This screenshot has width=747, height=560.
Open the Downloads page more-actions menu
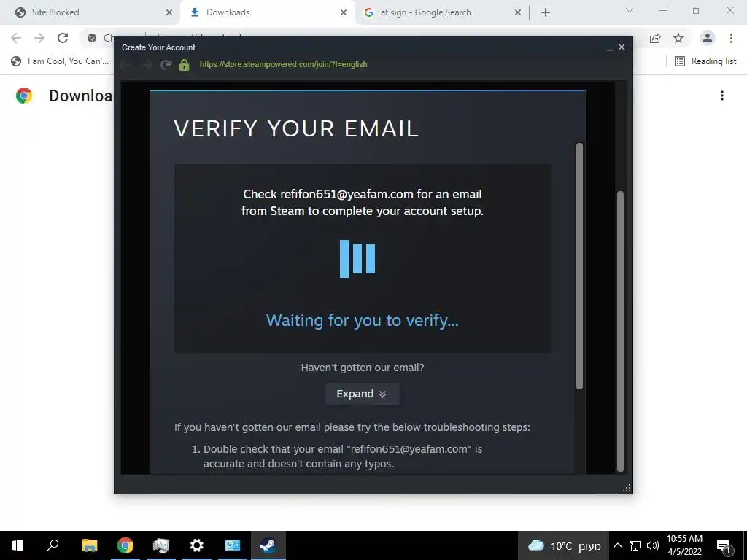click(722, 96)
